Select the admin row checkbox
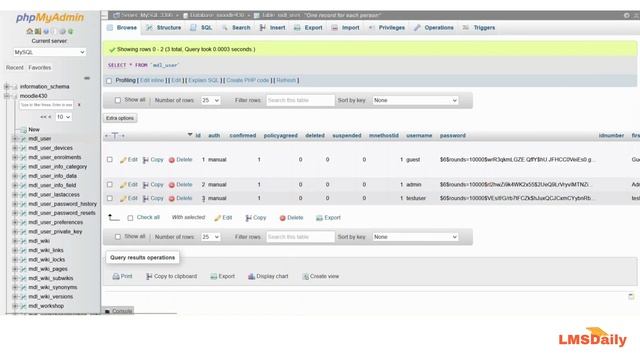 [x=109, y=184]
